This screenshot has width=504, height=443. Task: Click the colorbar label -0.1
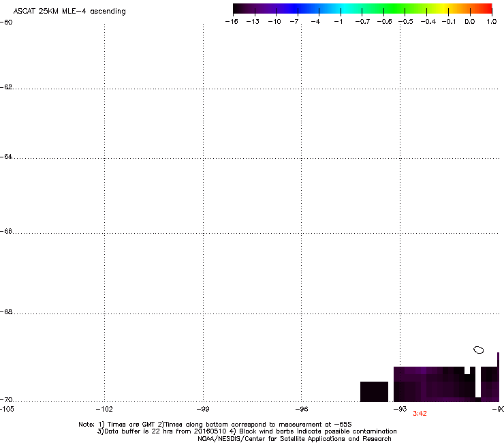click(449, 22)
